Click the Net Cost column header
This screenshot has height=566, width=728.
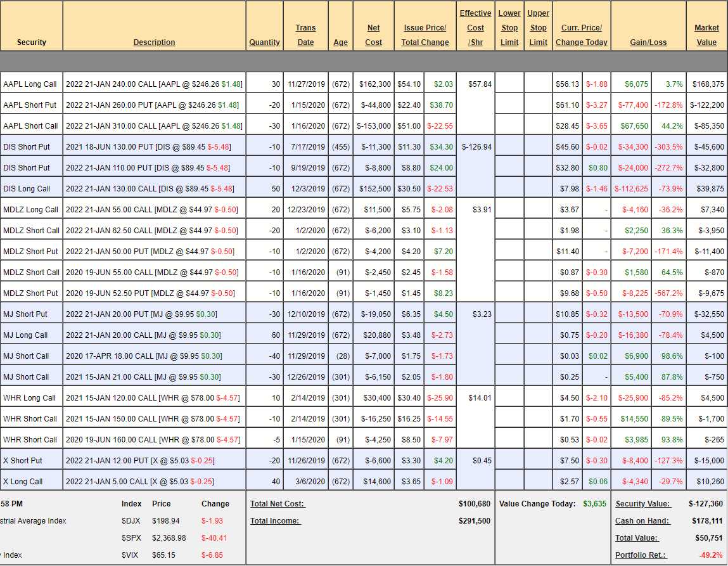374,35
